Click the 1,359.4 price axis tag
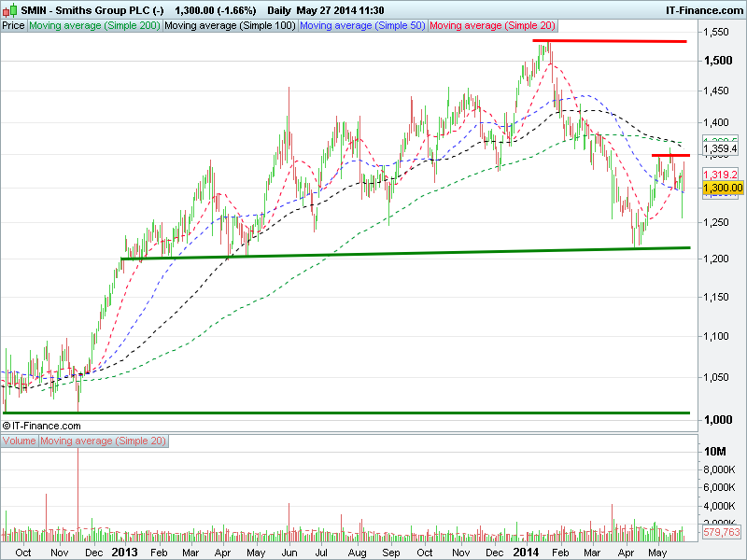The width and height of the screenshot is (747, 560). 722,148
